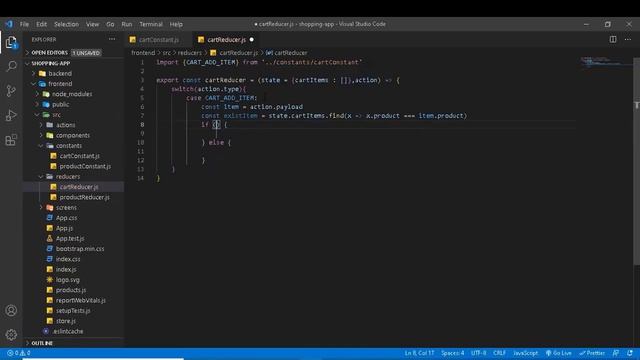Expand the Outline section
The width and height of the screenshot is (640, 360).
[x=42, y=343]
